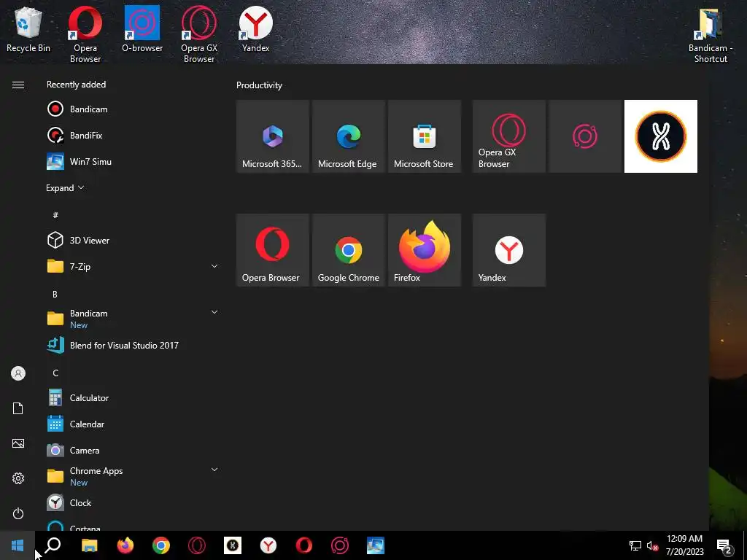The width and height of the screenshot is (747, 560).
Task: Open Blend for Visual Studio 2017
Action: (x=133, y=345)
